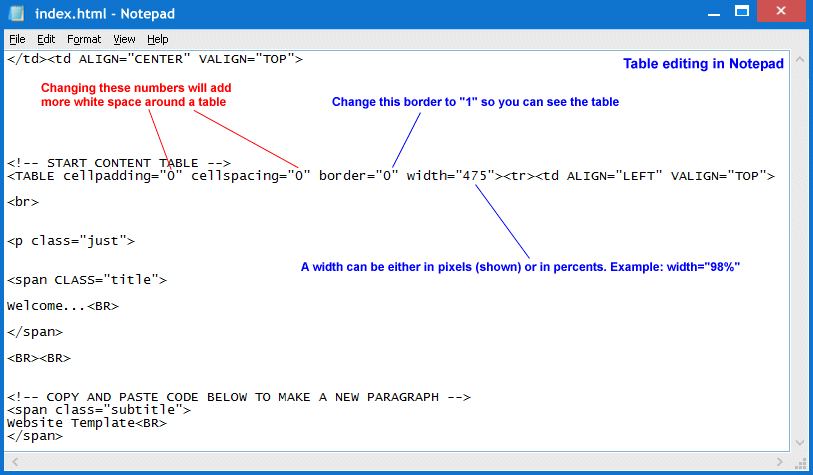813x475 pixels.
Task: Click the </span> line below Welcome
Action: pyautogui.click(x=35, y=332)
